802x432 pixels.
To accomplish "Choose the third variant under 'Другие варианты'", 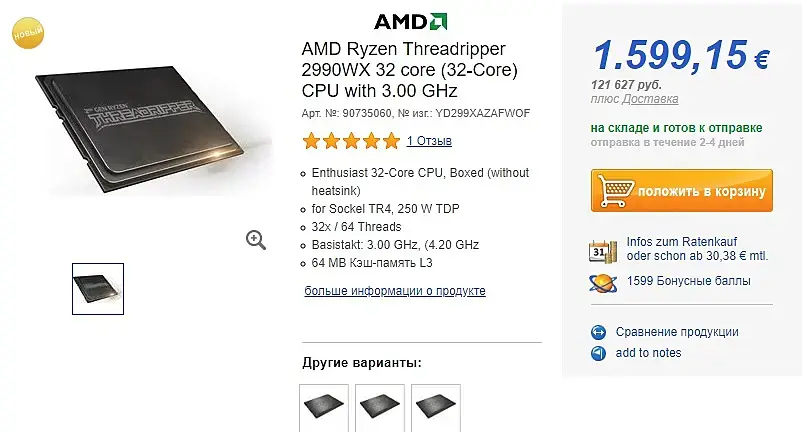I will tap(437, 407).
